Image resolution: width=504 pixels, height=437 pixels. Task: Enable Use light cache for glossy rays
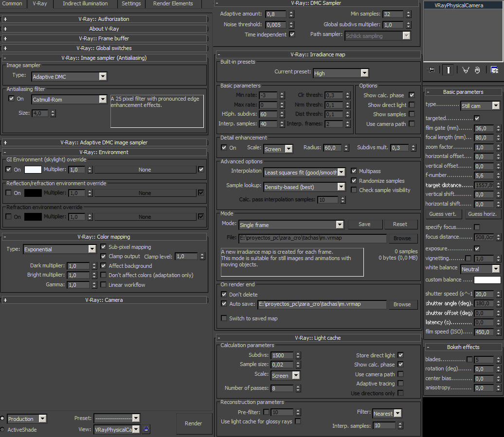298,421
